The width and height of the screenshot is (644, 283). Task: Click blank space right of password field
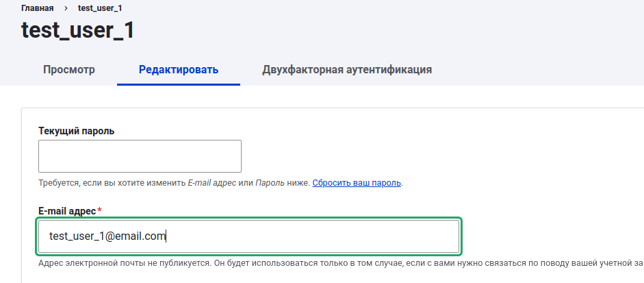click(x=411, y=156)
